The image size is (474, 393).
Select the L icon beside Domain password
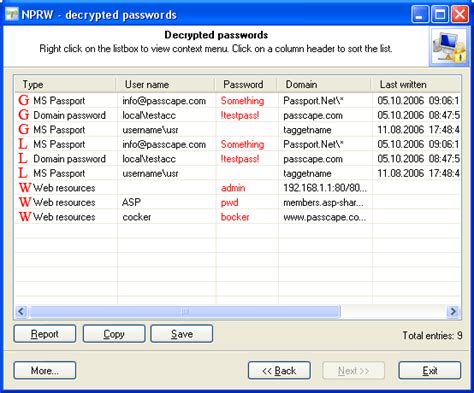(x=23, y=159)
